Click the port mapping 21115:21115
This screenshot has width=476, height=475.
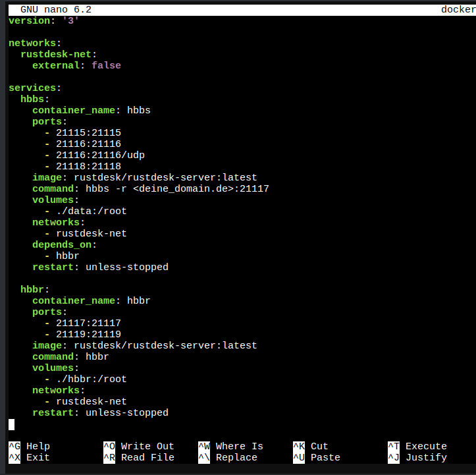pos(88,132)
